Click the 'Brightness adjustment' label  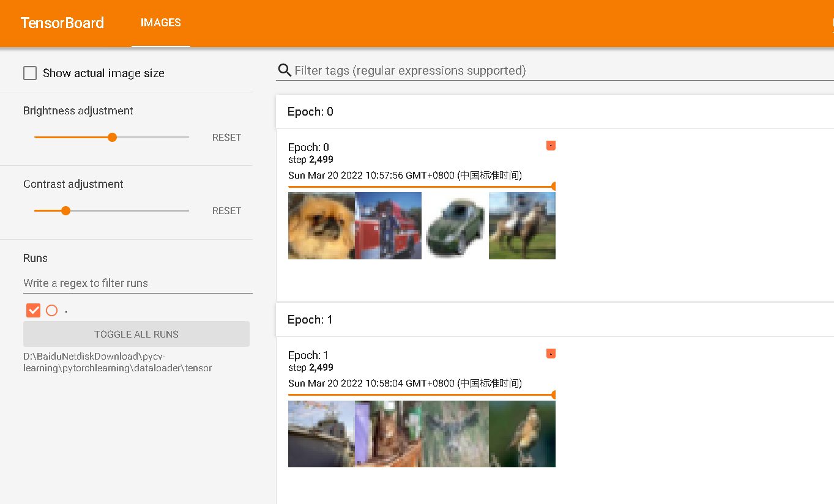click(78, 111)
